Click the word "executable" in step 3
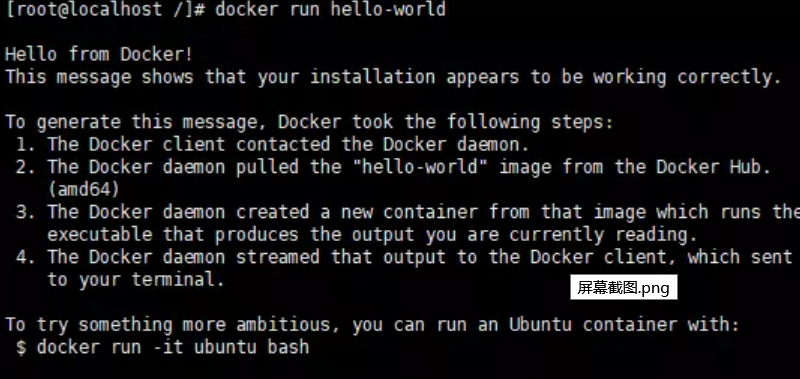Image resolution: width=800 pixels, height=379 pixels. coord(100,235)
